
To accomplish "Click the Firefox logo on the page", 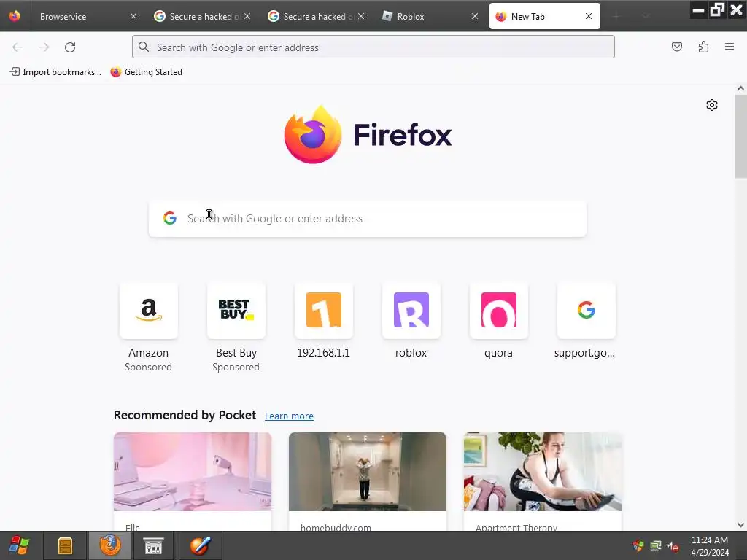I will (x=368, y=135).
